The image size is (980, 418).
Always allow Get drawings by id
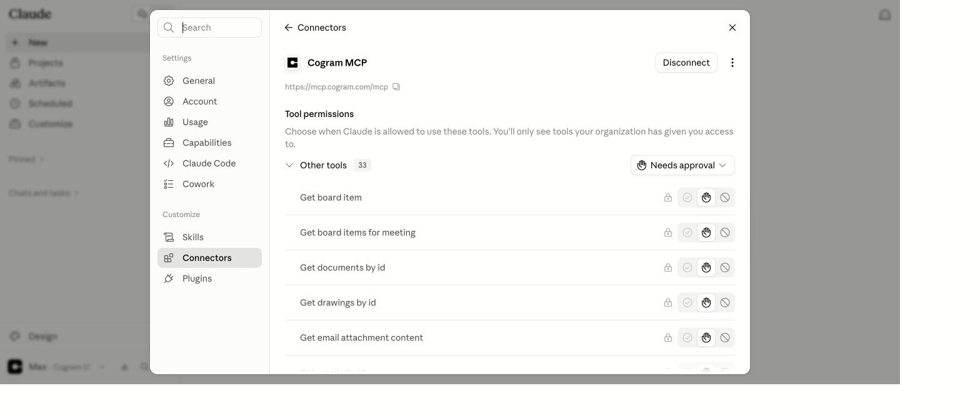(687, 303)
